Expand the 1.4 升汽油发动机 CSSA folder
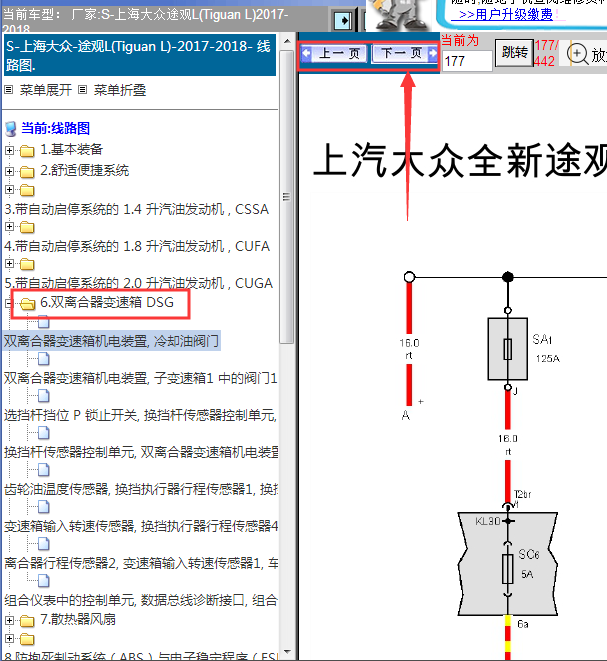The image size is (607, 661). point(9,190)
